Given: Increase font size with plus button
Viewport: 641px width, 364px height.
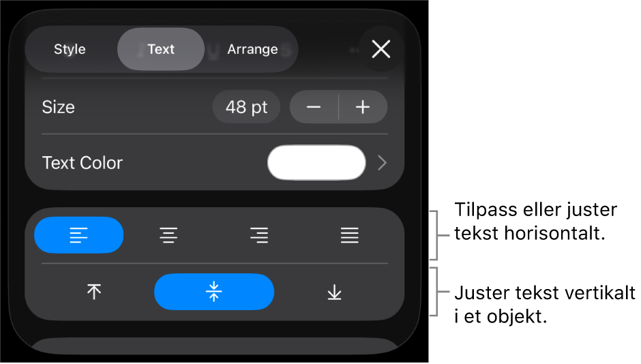Looking at the screenshot, I should coord(363,107).
